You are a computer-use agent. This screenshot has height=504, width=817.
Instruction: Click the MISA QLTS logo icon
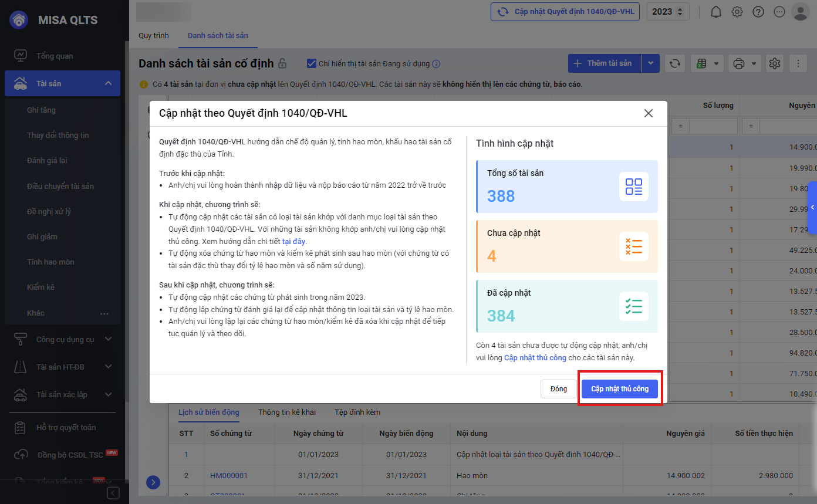(19, 20)
